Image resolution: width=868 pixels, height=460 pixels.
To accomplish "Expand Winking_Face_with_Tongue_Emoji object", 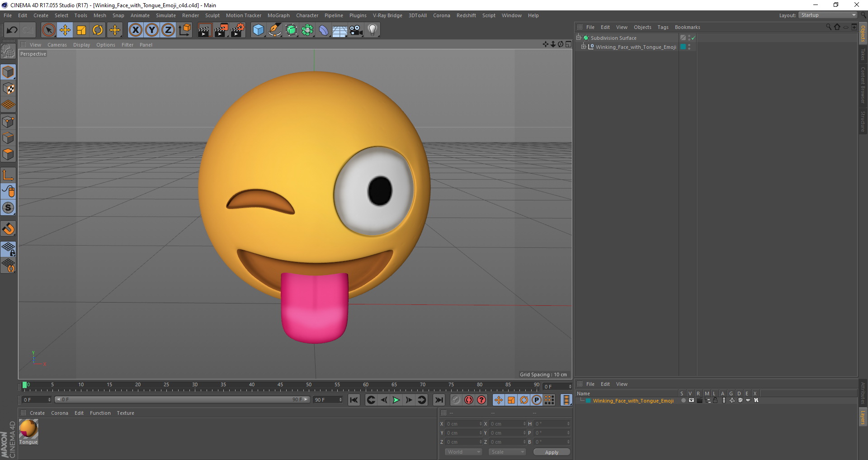I will [584, 47].
